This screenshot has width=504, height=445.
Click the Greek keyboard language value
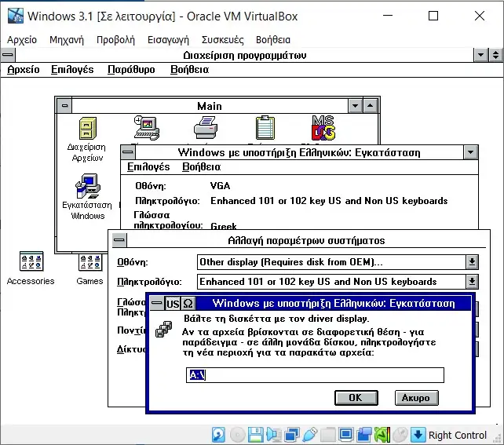[x=224, y=226]
